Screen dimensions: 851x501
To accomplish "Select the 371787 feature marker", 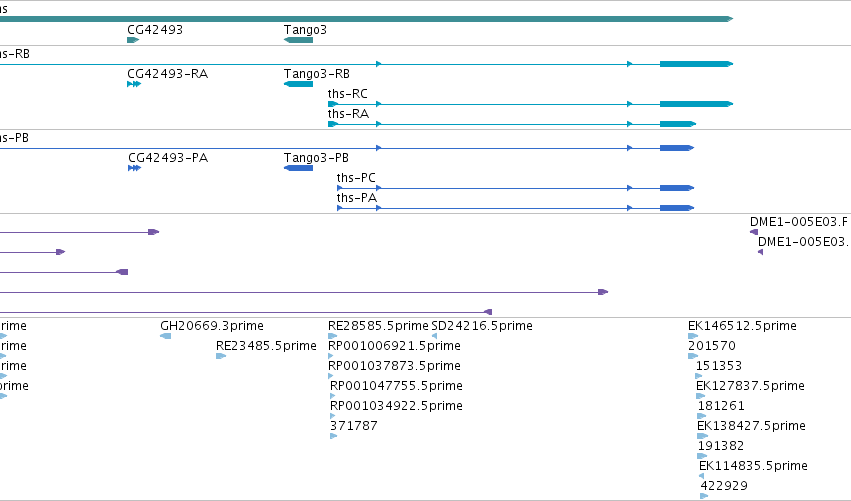I will [334, 436].
